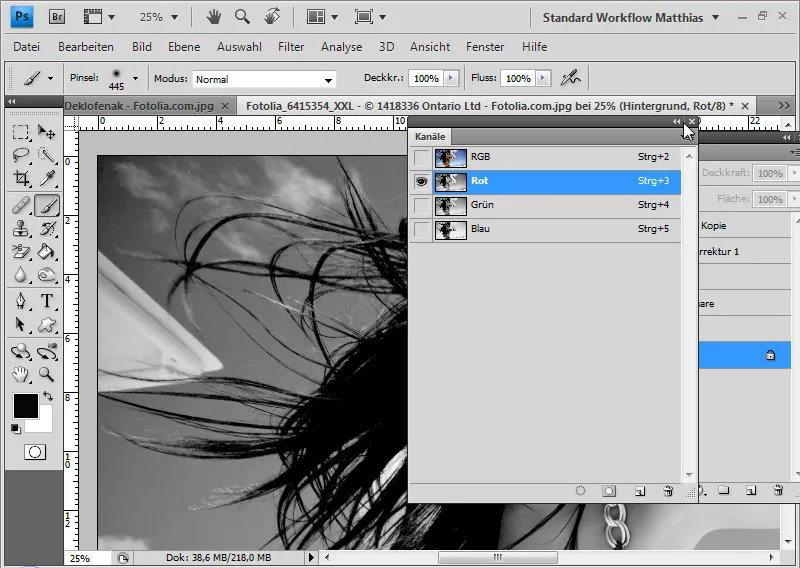Select the Crop tool
The width and height of the screenshot is (800, 568).
[20, 178]
